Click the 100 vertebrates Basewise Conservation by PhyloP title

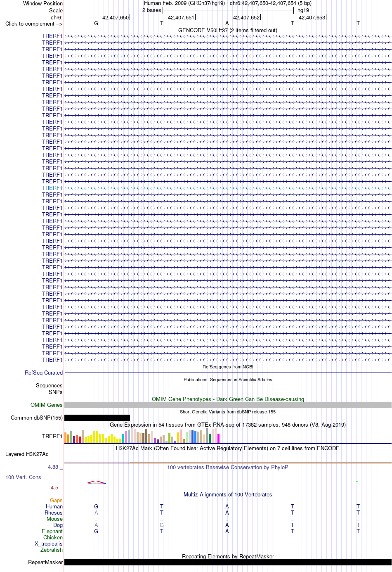point(228,467)
